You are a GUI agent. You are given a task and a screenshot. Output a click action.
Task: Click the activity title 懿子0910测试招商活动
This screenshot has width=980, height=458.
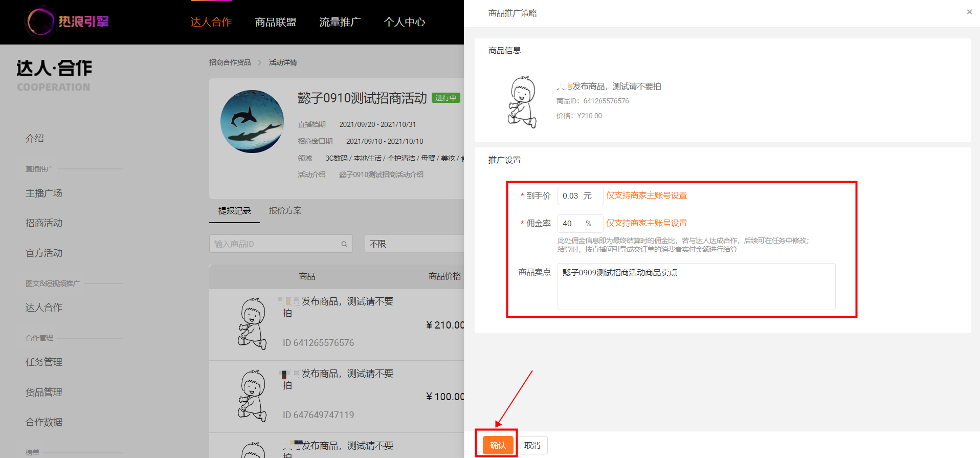click(362, 98)
